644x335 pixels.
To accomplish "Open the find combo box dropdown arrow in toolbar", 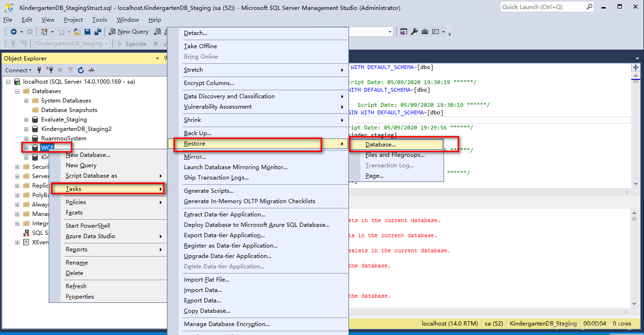I will click(x=390, y=32).
